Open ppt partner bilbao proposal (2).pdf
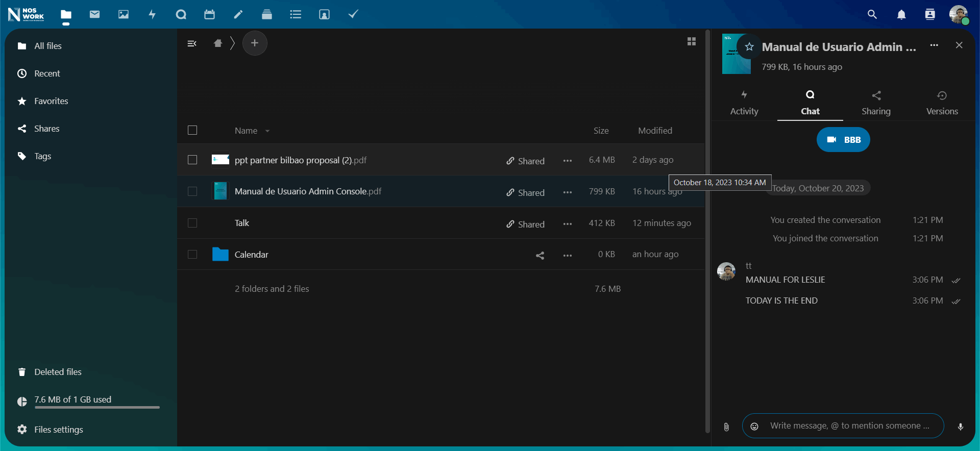Screen dimensions: 980x451 (x=301, y=160)
